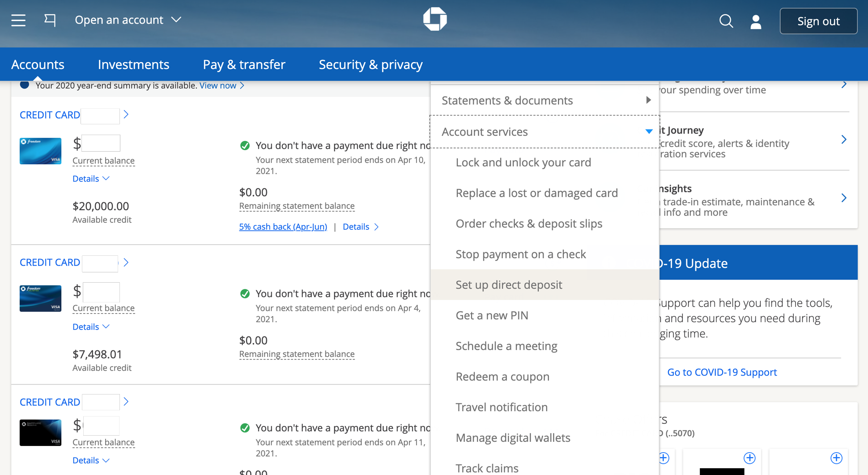Switch to the Investments tab
The width and height of the screenshot is (868, 475).
(x=133, y=64)
